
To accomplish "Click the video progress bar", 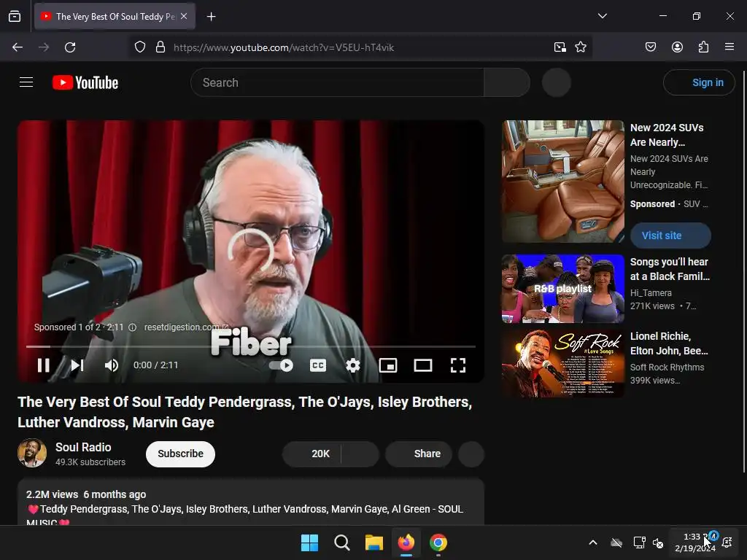I will point(251,346).
